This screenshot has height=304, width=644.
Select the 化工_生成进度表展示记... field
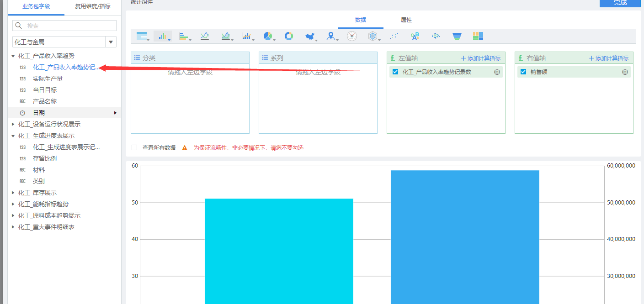click(66, 147)
